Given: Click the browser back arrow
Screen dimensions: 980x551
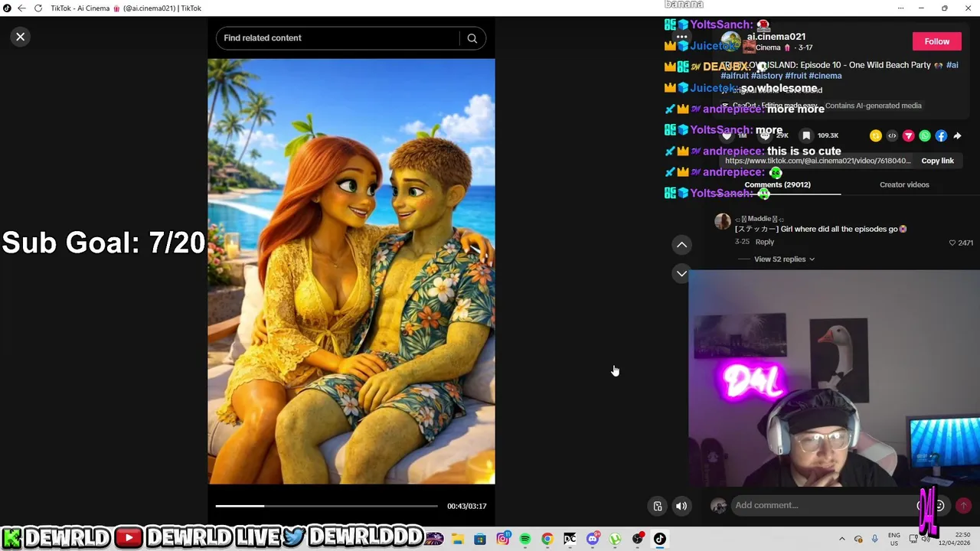Looking at the screenshot, I should [21, 8].
